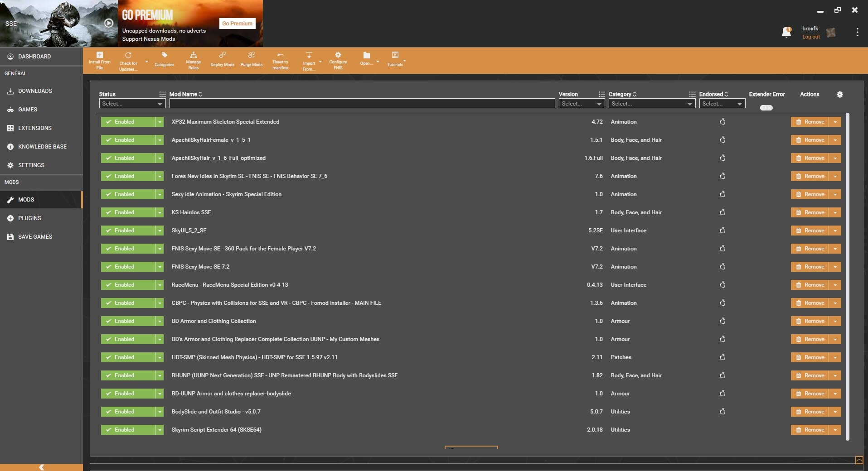Open notifications bell icon

[x=786, y=32]
